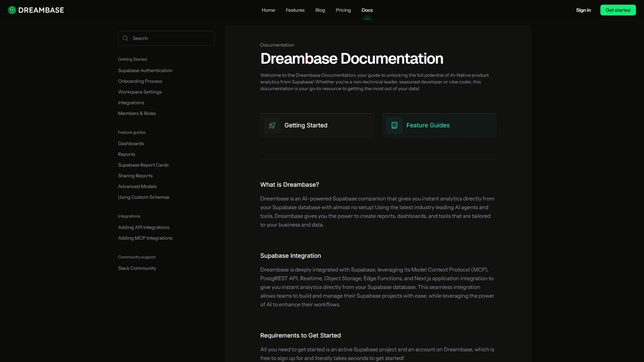
Task: Click the What is Dreambase? heading
Action: pyautogui.click(x=289, y=185)
